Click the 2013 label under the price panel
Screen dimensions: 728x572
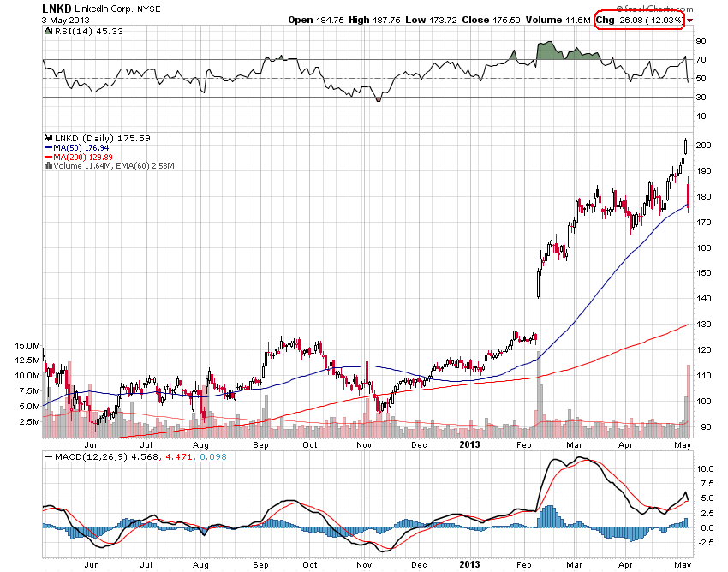point(469,444)
